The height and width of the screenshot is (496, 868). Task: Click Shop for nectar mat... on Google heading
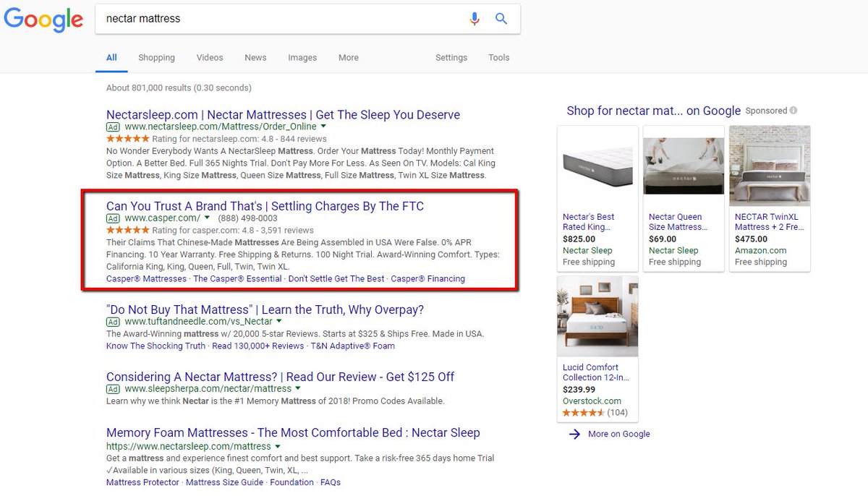coord(654,111)
